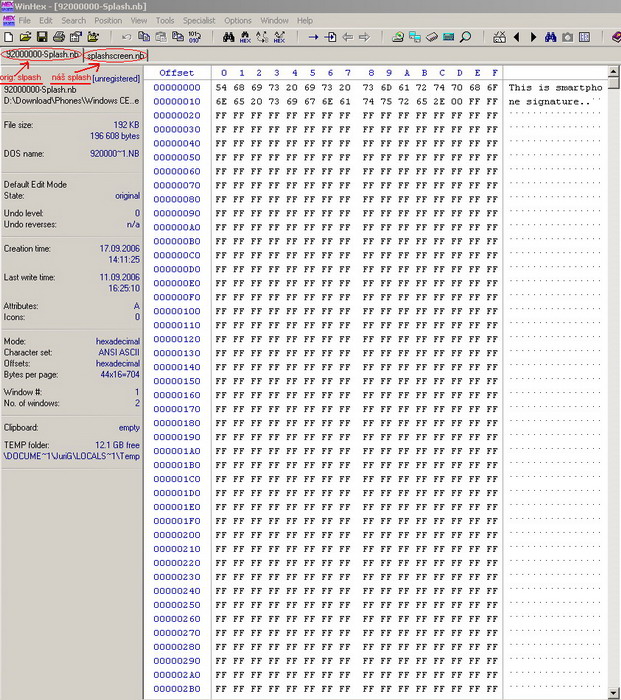
Task: Switch to the 92000000-Splash.nb tab
Action: [x=42, y=54]
